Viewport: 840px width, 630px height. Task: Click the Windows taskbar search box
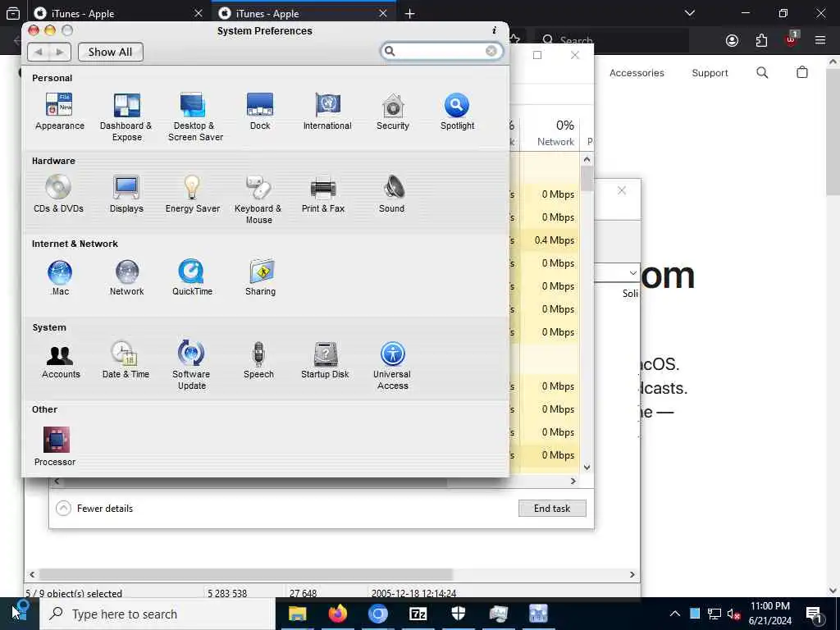tap(157, 614)
